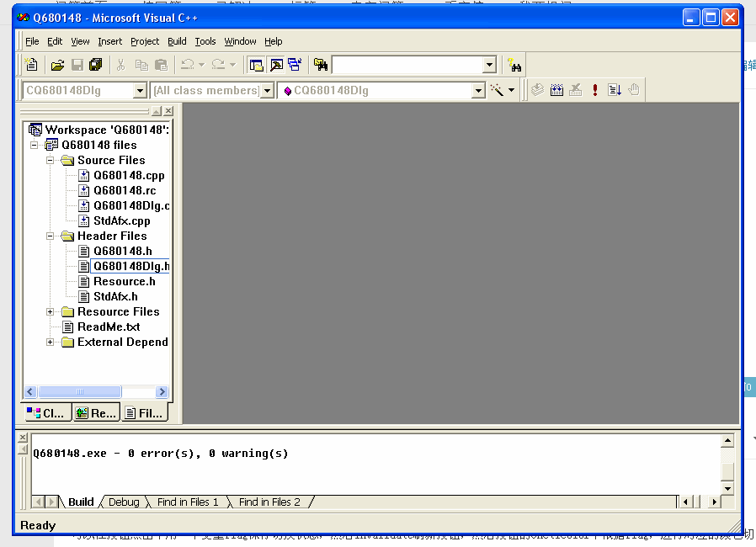Screen dimensions: 756x547
Task: Open the WizardBar actions dropdown arrow
Action: pyautogui.click(x=512, y=90)
